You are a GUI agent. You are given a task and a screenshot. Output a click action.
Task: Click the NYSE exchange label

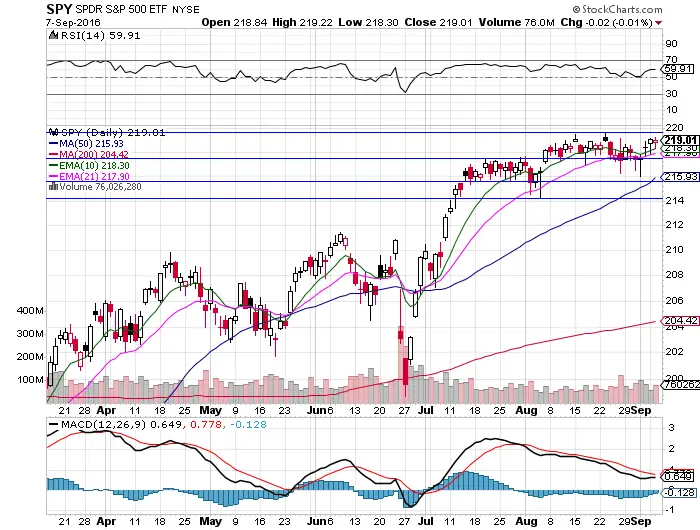(x=186, y=9)
